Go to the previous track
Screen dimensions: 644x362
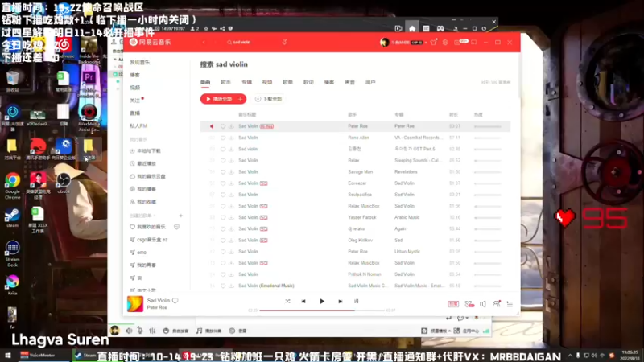[303, 301]
